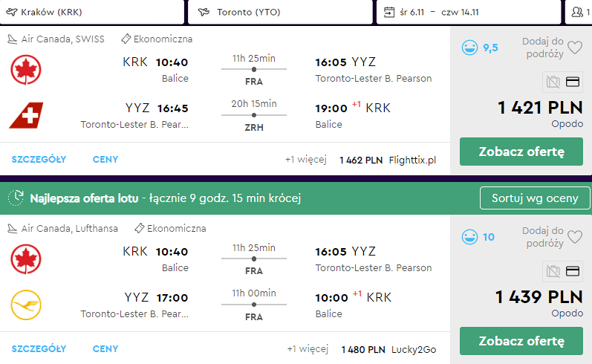Click the Kraków (KRK) departure field
This screenshot has width=592, height=364.
click(91, 12)
